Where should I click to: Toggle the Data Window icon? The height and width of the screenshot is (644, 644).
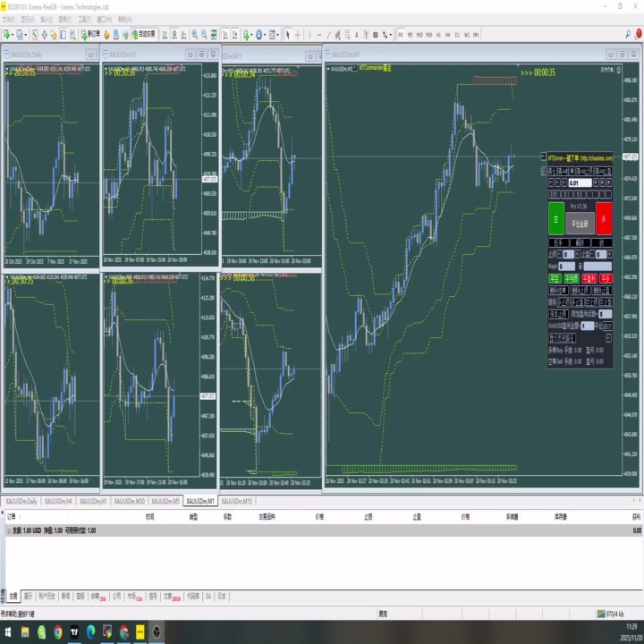(45, 35)
